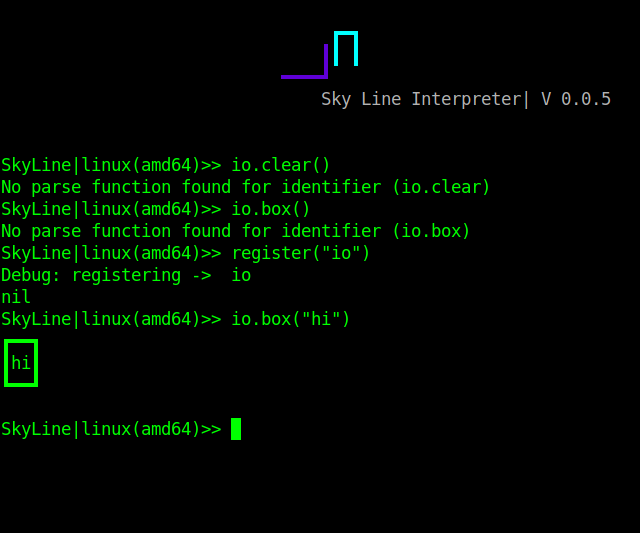This screenshot has width=640, height=533.
Task: Click the io.box() command text
Action: click(x=271, y=209)
